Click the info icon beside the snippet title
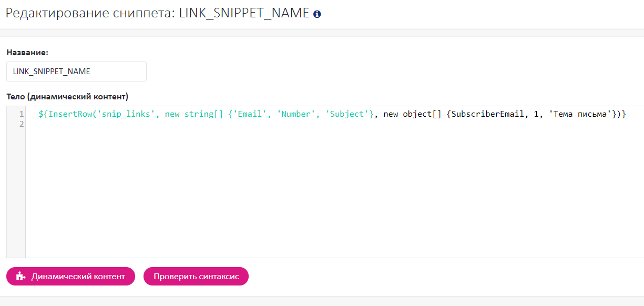 317,14
